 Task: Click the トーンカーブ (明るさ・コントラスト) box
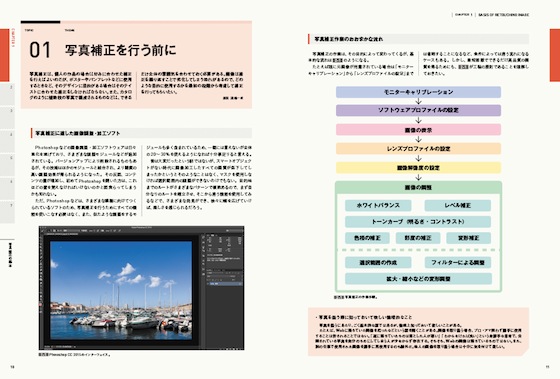click(x=418, y=221)
